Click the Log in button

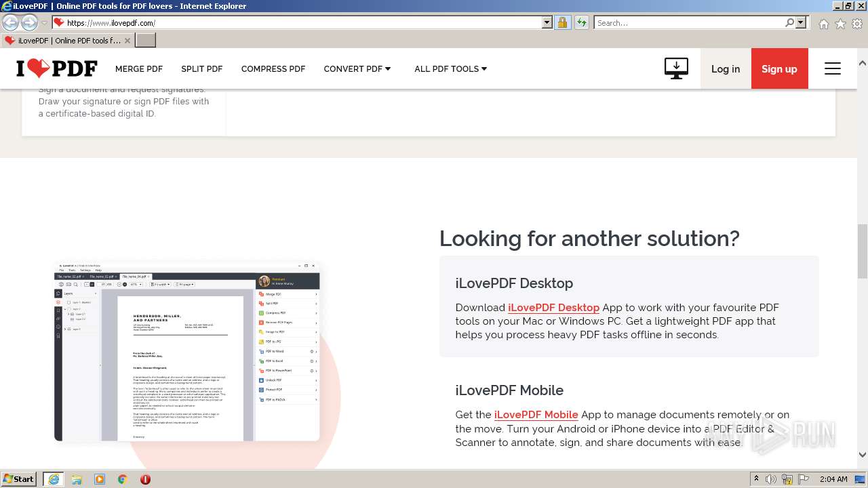[726, 68]
